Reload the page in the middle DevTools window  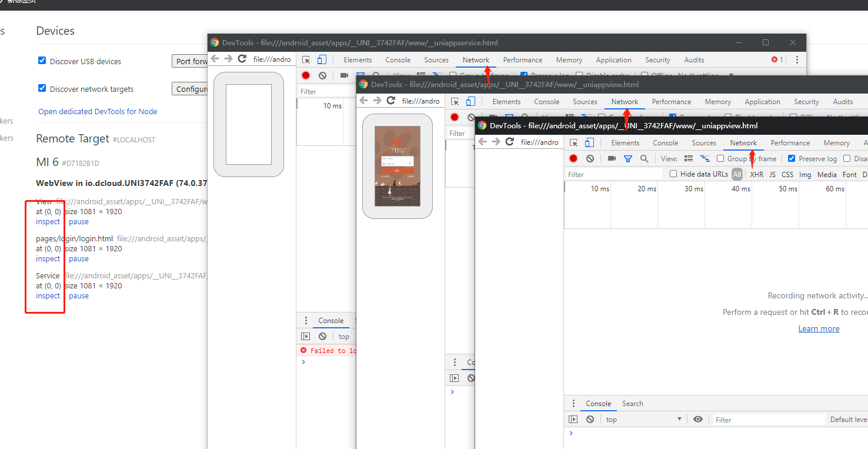[391, 101]
